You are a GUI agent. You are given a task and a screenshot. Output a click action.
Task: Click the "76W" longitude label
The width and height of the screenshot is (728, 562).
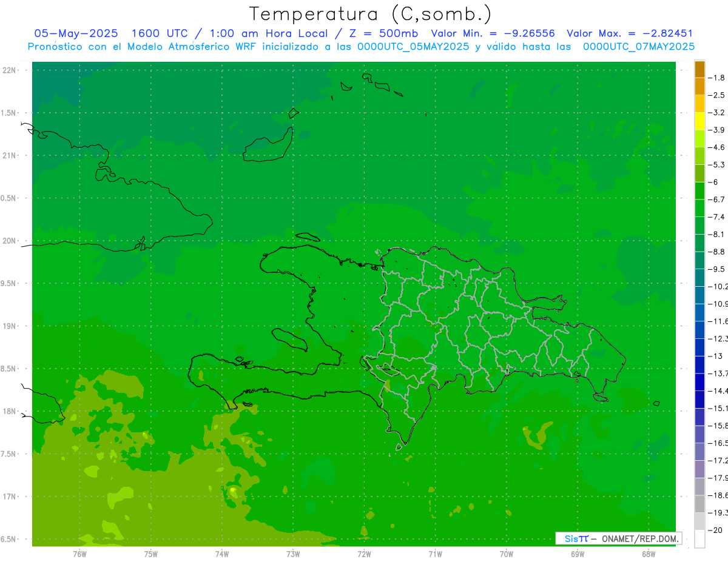click(79, 554)
